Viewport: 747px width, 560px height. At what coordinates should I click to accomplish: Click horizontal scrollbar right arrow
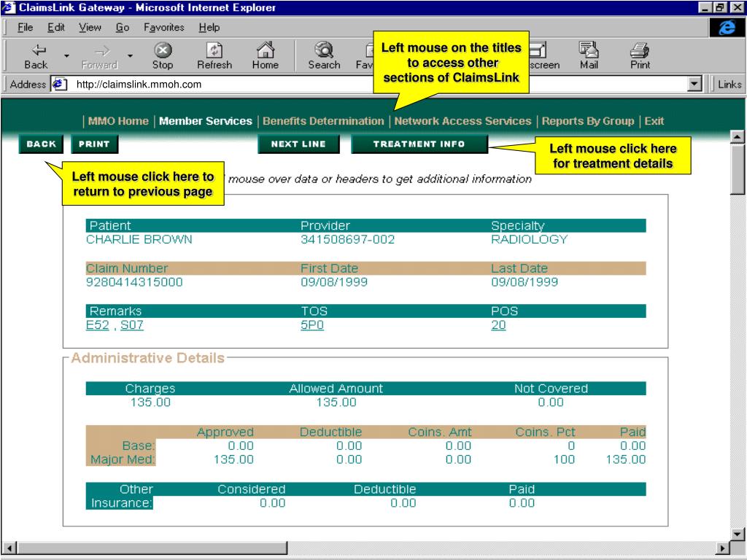(x=723, y=548)
